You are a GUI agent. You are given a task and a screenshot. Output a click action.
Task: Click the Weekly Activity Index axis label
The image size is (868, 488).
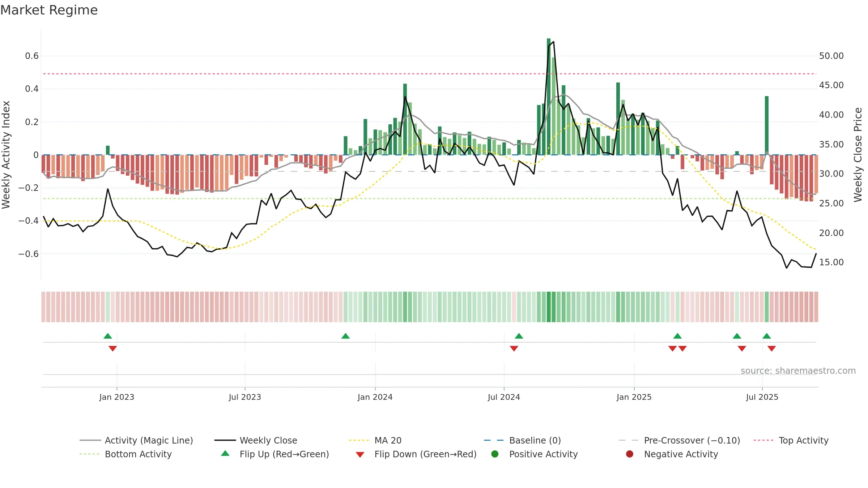pyautogui.click(x=6, y=155)
